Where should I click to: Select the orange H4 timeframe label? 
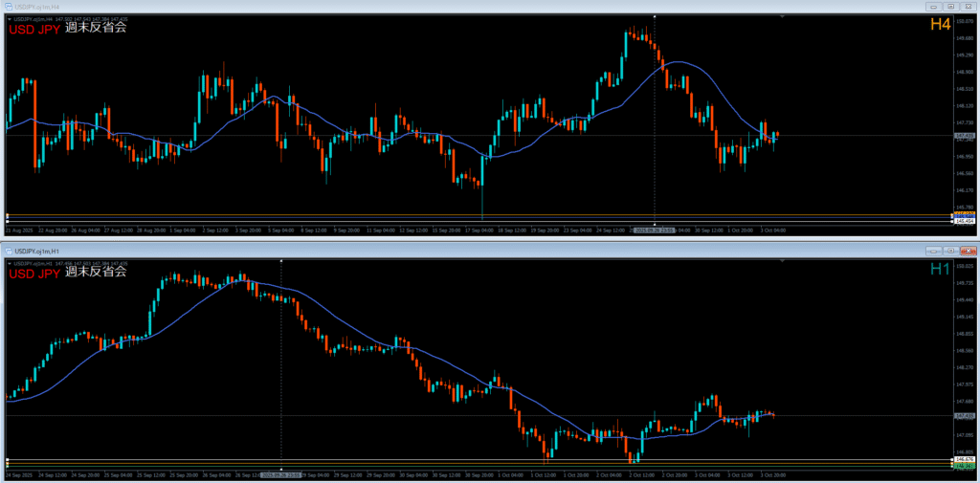tap(941, 25)
